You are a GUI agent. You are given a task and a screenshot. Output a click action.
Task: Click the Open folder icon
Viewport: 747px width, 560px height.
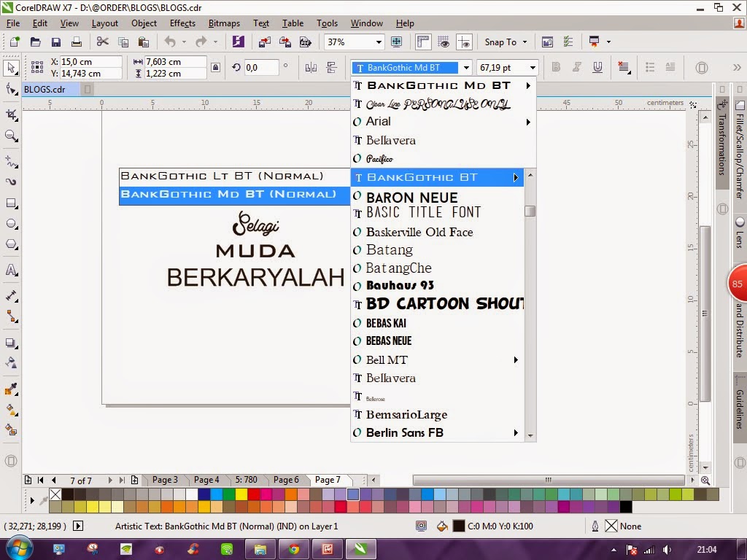(x=35, y=42)
